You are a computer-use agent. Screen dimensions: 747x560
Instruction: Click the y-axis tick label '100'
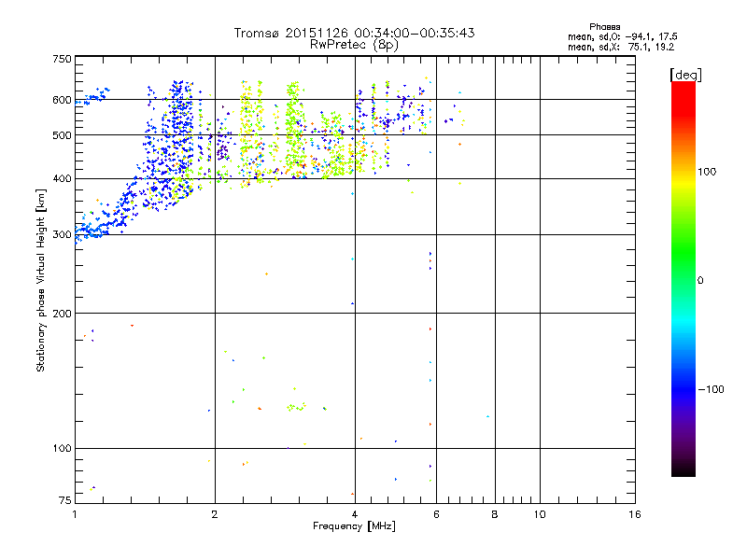pyautogui.click(x=62, y=449)
